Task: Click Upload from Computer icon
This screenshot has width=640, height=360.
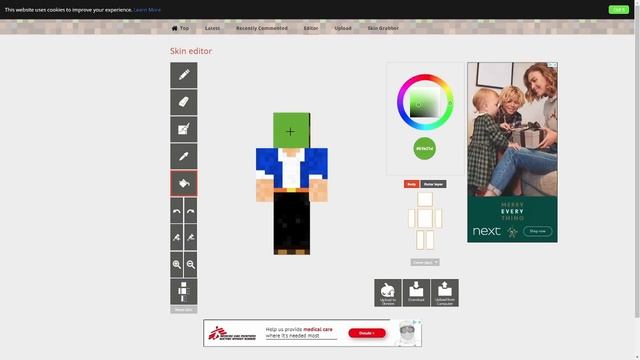Action: tap(445, 293)
